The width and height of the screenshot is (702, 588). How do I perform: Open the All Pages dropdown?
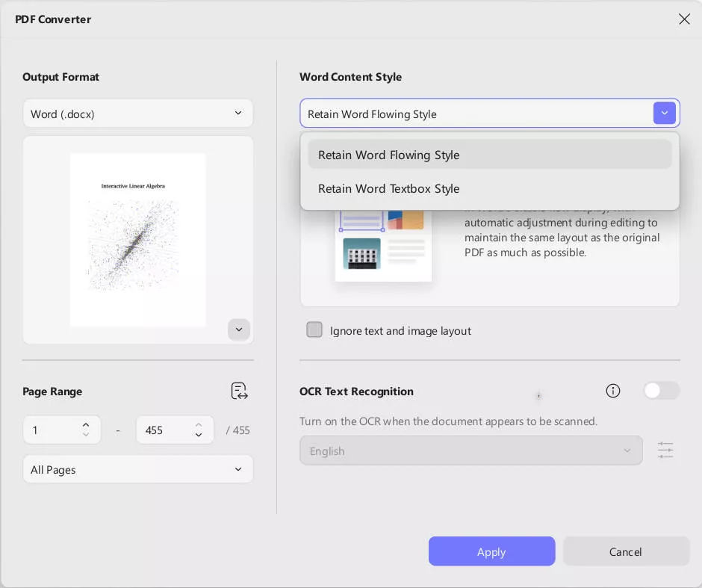point(138,469)
